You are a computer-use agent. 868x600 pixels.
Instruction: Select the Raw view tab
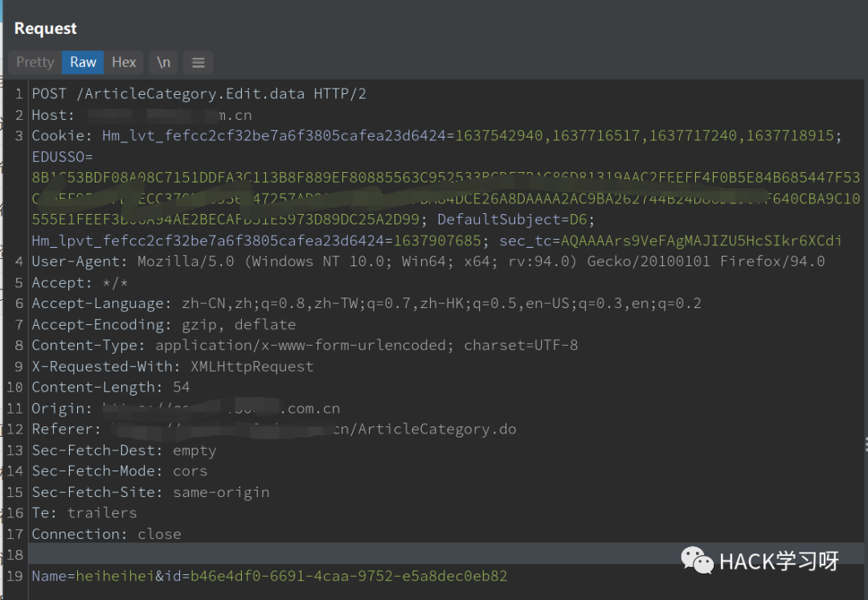click(x=83, y=62)
